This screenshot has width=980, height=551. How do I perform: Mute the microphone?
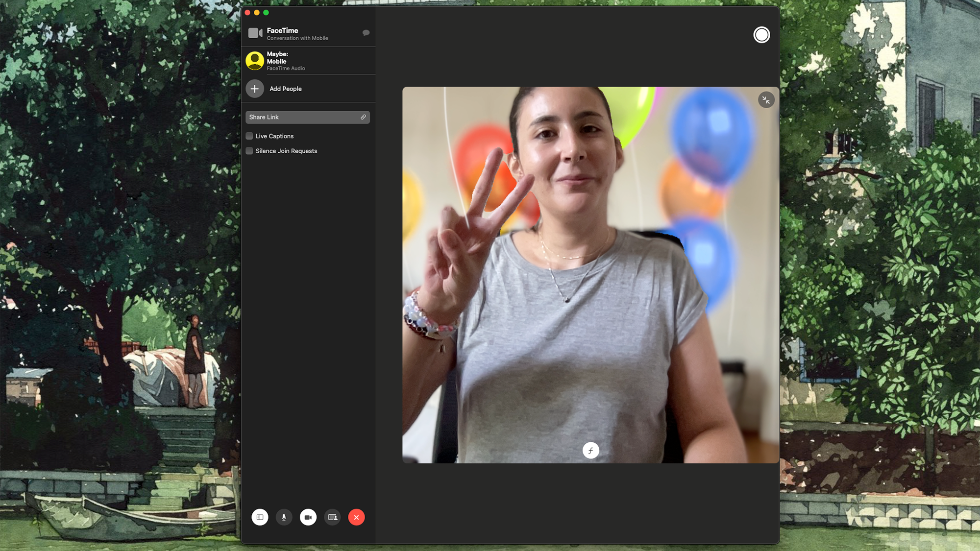[284, 517]
